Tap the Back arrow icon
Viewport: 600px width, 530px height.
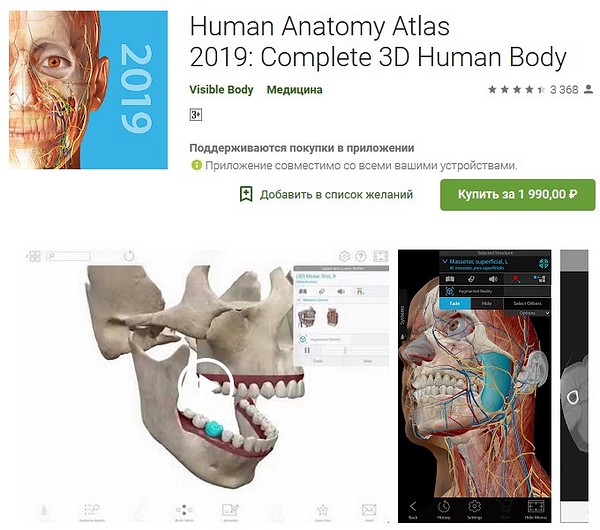413,506
